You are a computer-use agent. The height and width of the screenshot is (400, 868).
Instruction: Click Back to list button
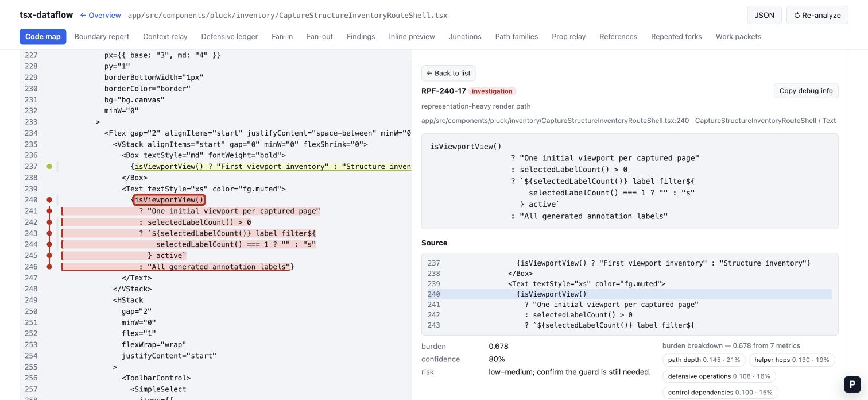point(448,73)
